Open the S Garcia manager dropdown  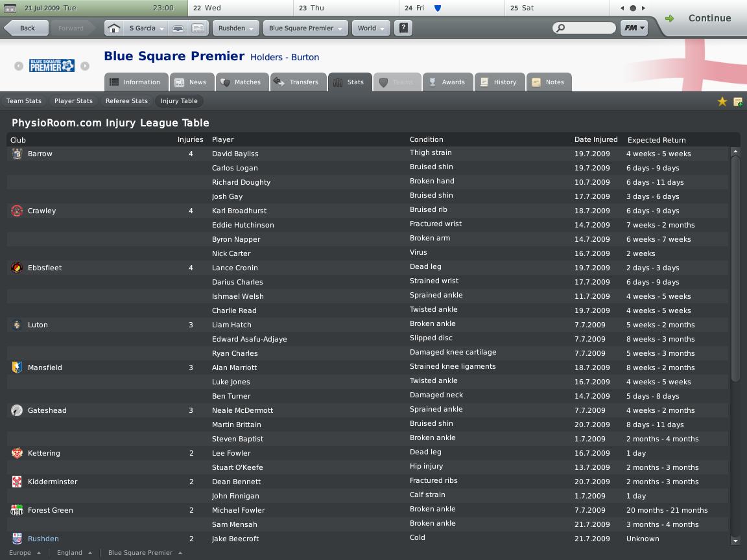[x=147, y=29]
